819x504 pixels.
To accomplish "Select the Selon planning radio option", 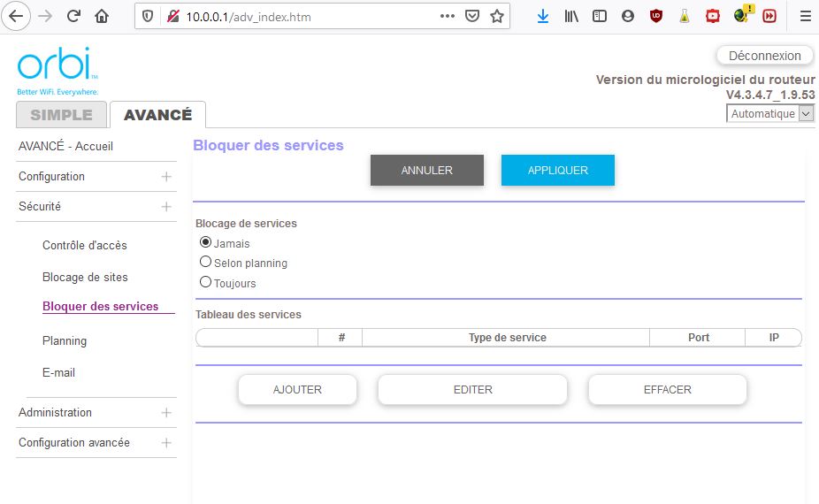I will (x=206, y=263).
